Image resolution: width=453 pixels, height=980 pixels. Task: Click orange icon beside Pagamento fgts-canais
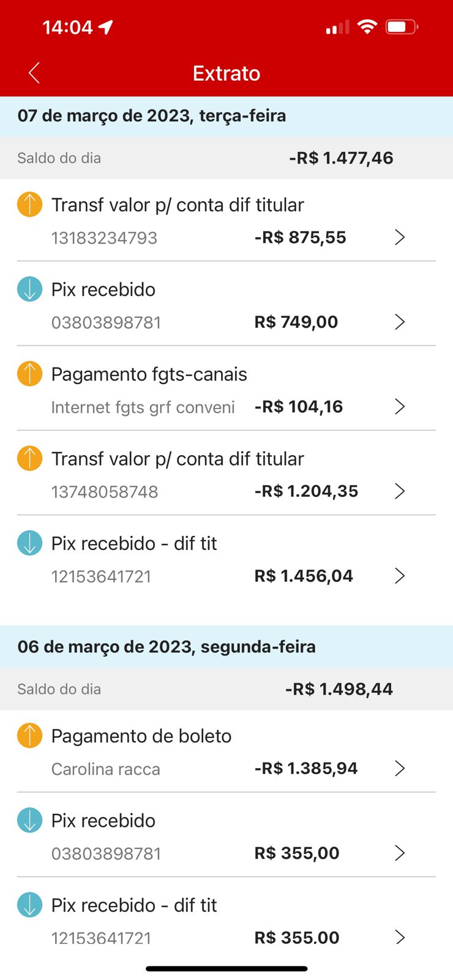(29, 374)
